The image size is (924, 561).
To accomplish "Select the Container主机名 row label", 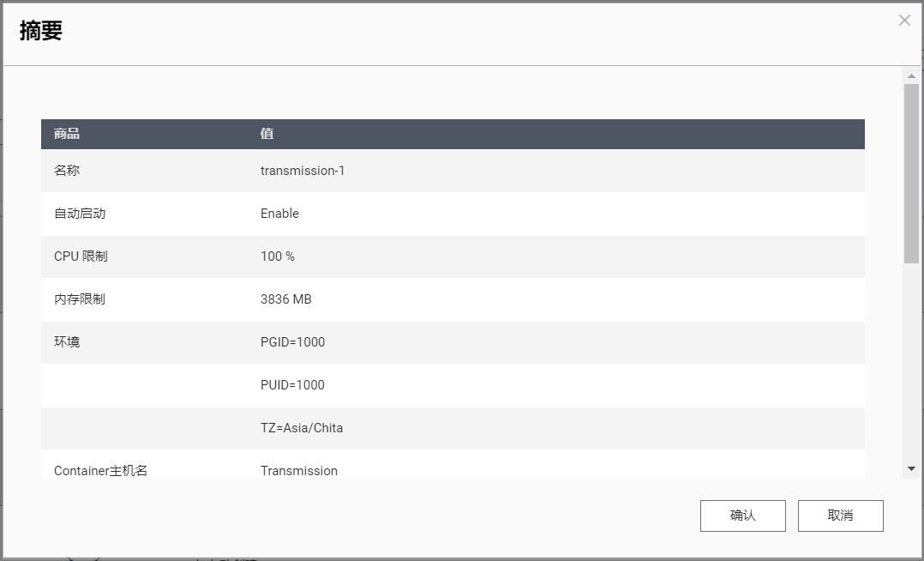I will [x=100, y=471].
